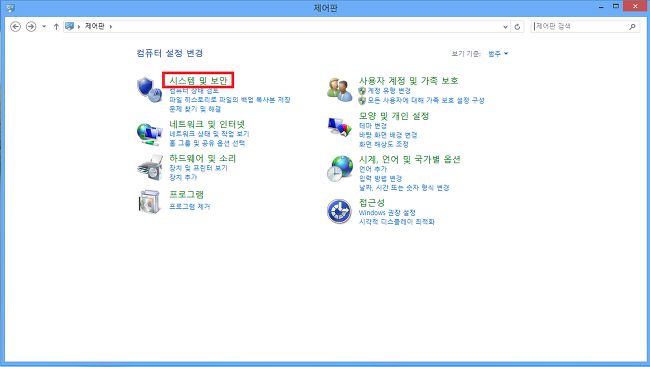Click the 바탕 화면 배경 변경 link
Image resolution: width=650 pixels, height=367 pixels.
pos(388,135)
